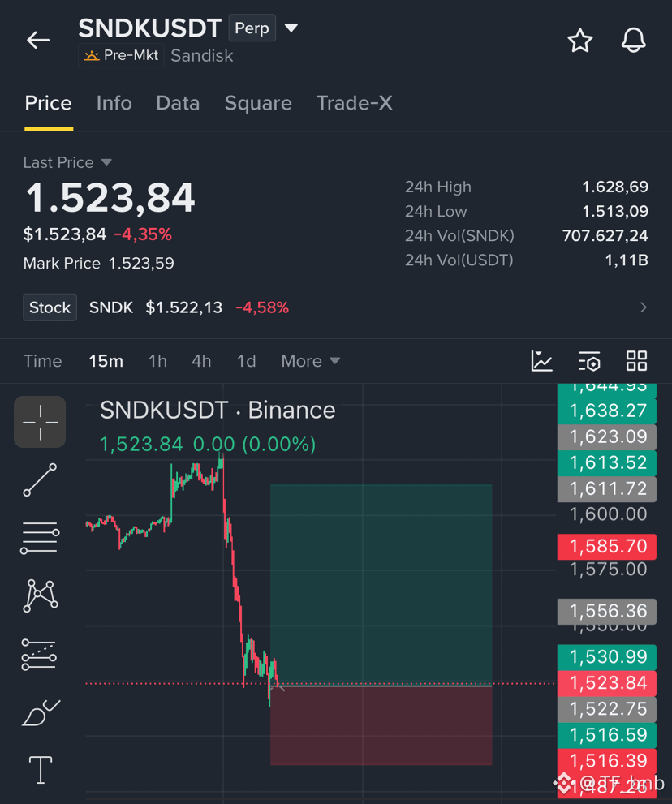The height and width of the screenshot is (804, 672).
Task: Select the trend line drawing tool
Action: [40, 480]
